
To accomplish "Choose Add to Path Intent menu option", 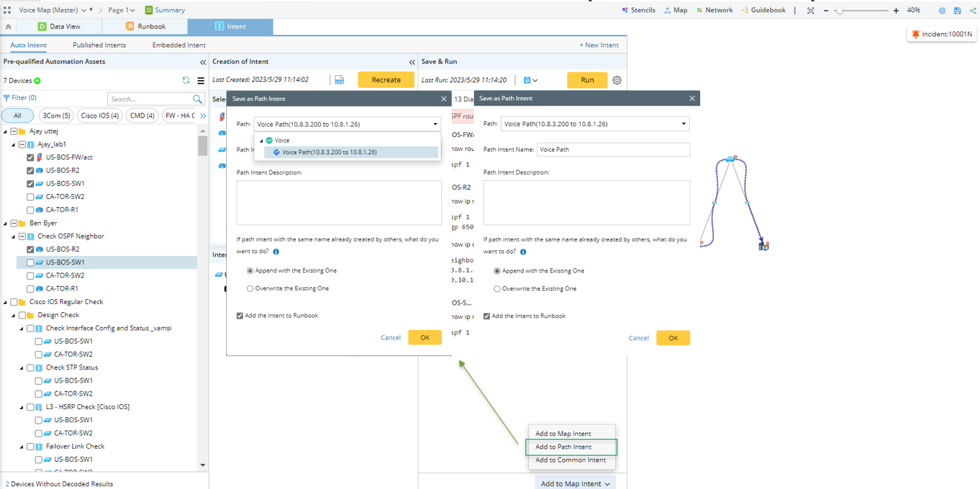I will [563, 447].
